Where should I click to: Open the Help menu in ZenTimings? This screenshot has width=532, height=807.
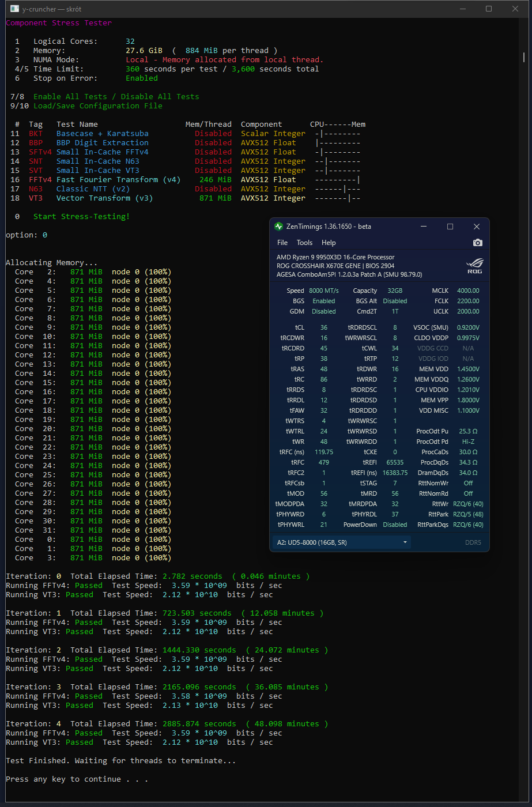(329, 243)
